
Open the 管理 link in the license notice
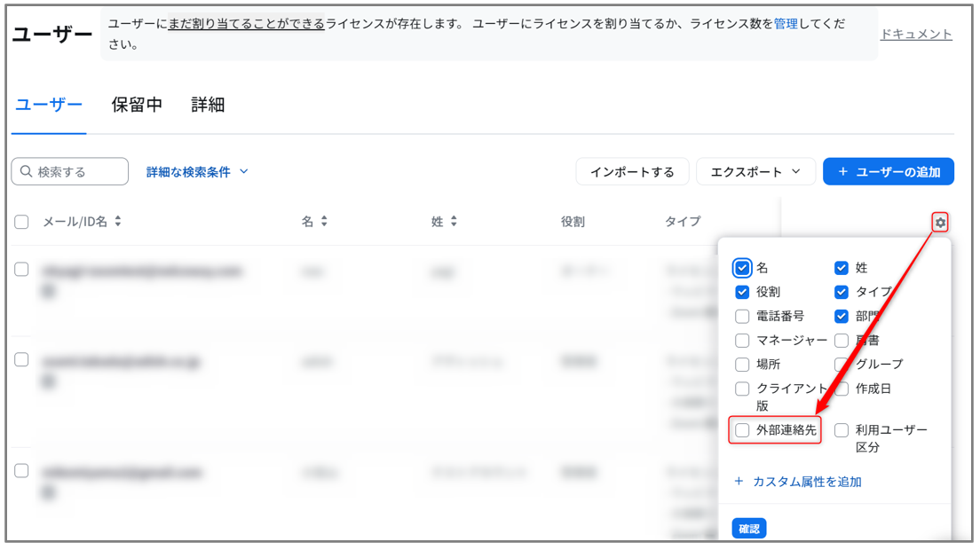click(x=786, y=23)
